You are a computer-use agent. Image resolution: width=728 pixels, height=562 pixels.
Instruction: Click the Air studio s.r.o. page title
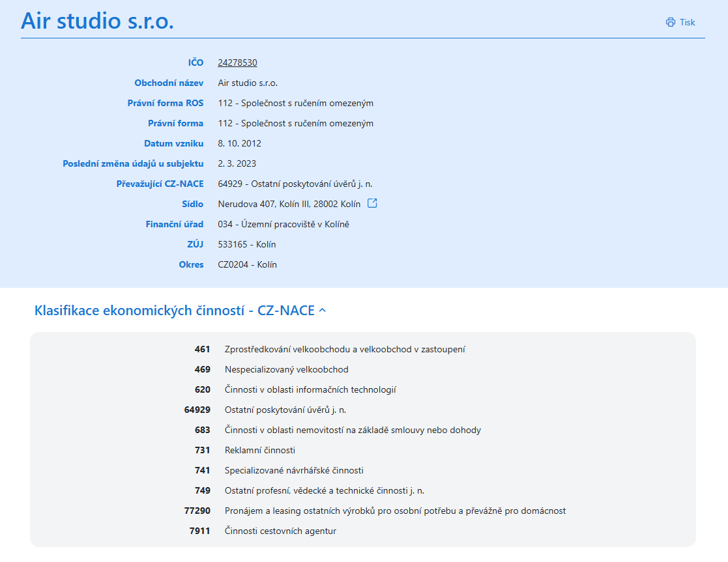pyautogui.click(x=97, y=21)
